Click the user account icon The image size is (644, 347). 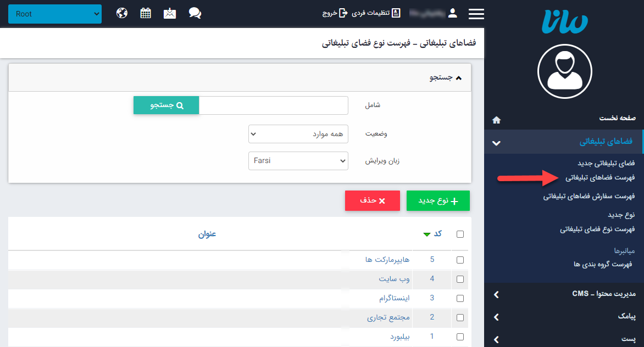tap(452, 13)
